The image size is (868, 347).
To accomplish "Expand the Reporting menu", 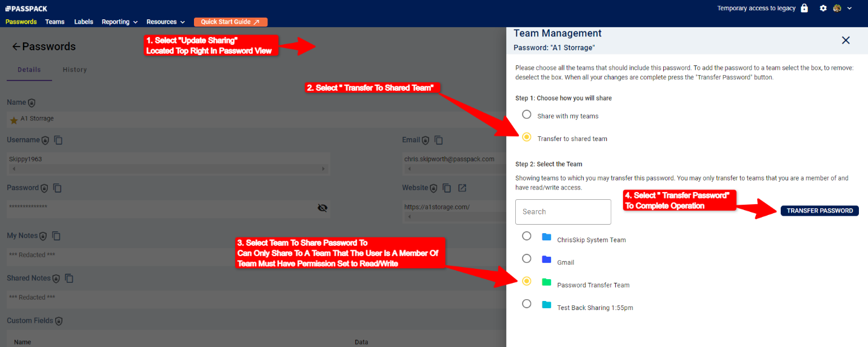I will pyautogui.click(x=119, y=22).
